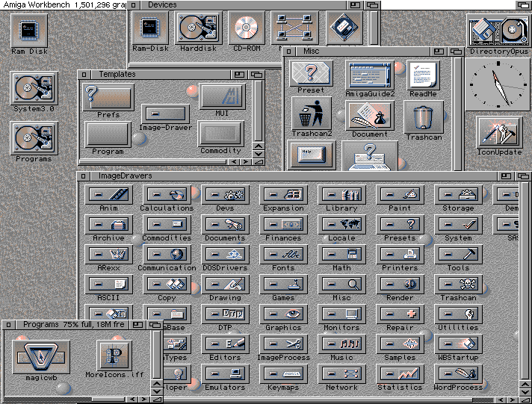Screen dimensions: 532x404
Task: Select the Prefs template icon
Action: pyautogui.click(x=108, y=97)
